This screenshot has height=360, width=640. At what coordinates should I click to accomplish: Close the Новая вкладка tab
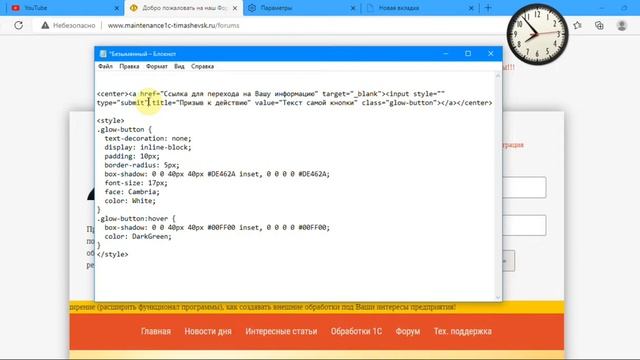(471, 8)
